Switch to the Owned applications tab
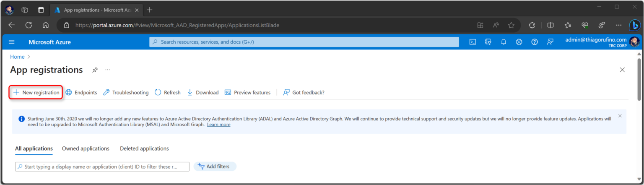This screenshot has width=644, height=185. (86, 149)
